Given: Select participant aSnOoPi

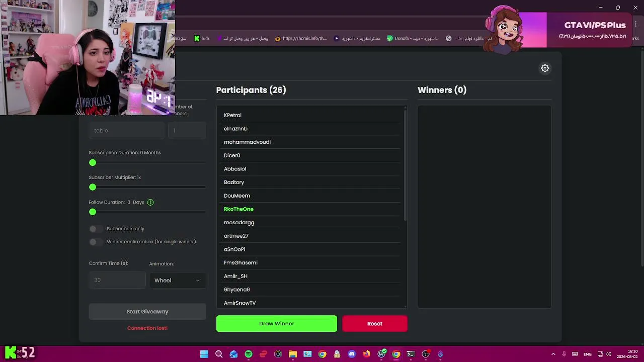Looking at the screenshot, I should coord(309,249).
